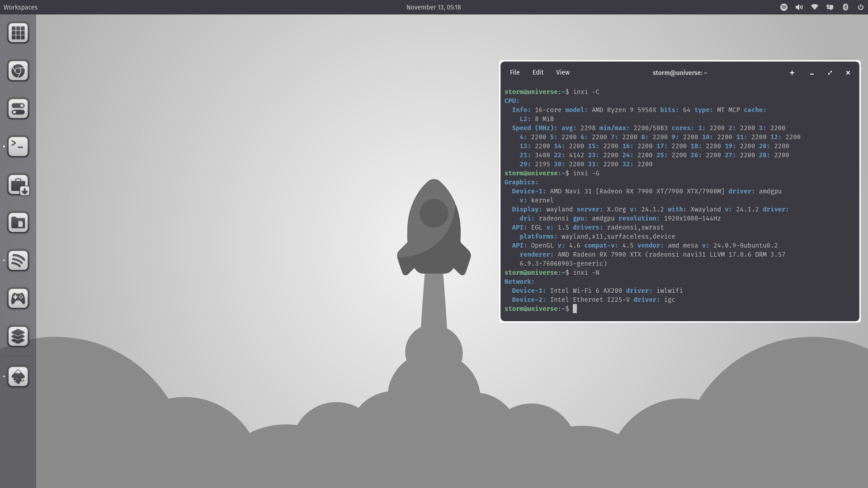Open the application grid launcher in dock

click(18, 33)
